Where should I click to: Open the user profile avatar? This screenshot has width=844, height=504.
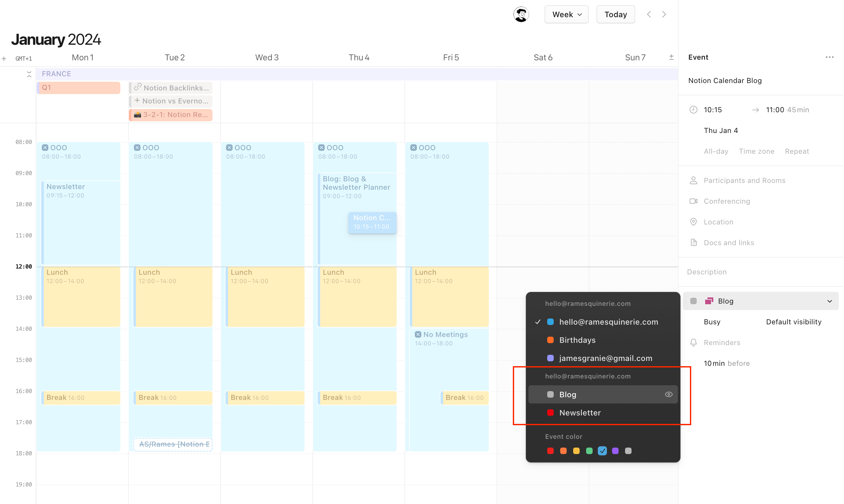521,14
